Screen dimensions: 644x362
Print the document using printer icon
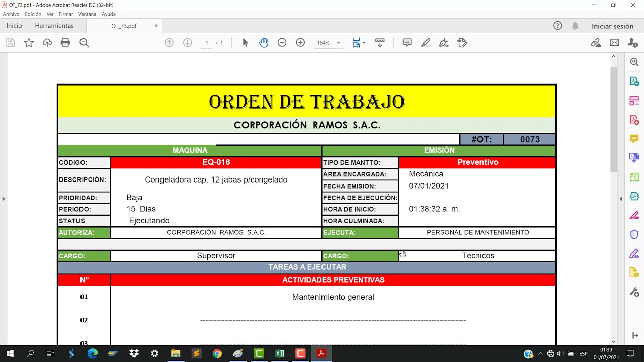click(65, 43)
